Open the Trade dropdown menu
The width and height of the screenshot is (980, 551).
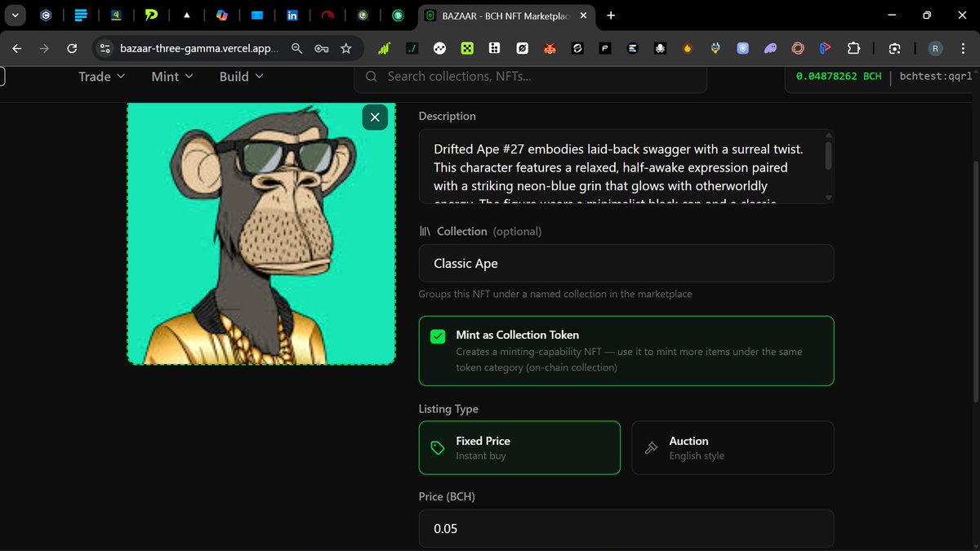(x=102, y=76)
